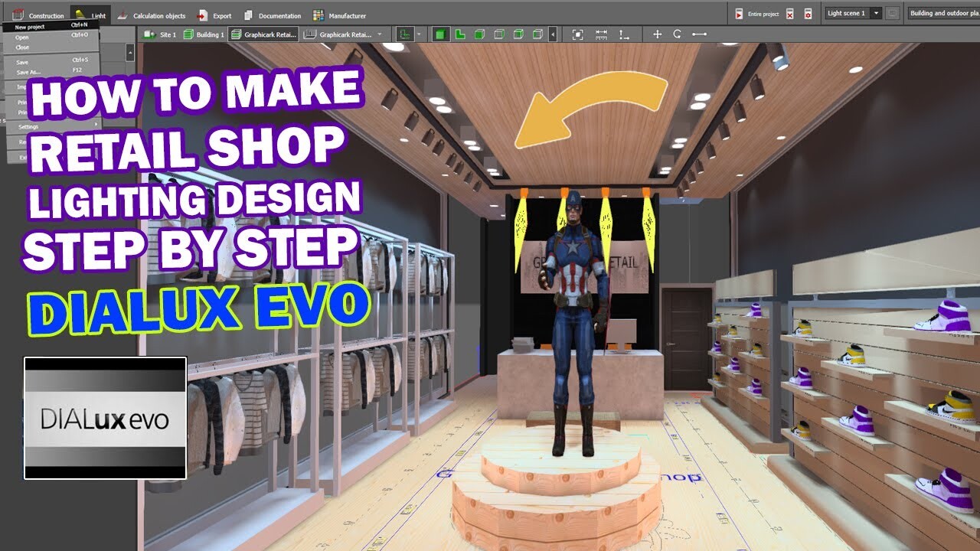Toggle the solid green 3D cube view

[439, 34]
